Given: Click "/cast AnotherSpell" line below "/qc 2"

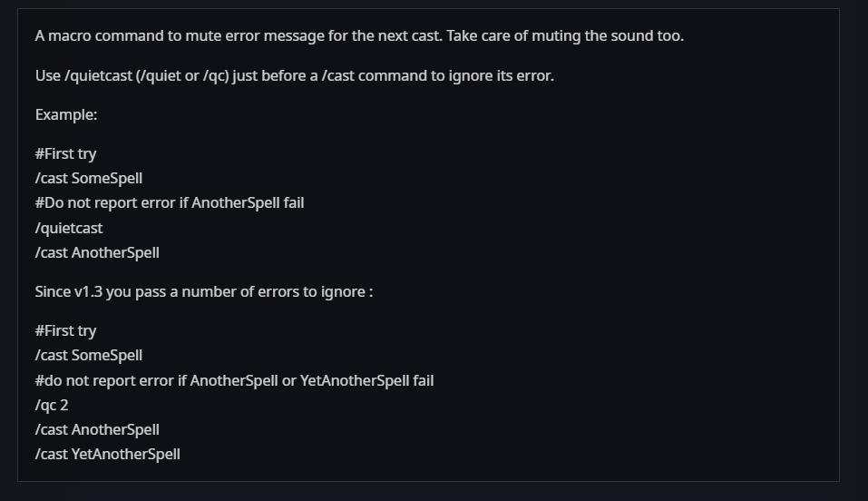Looking at the screenshot, I should (97, 429).
